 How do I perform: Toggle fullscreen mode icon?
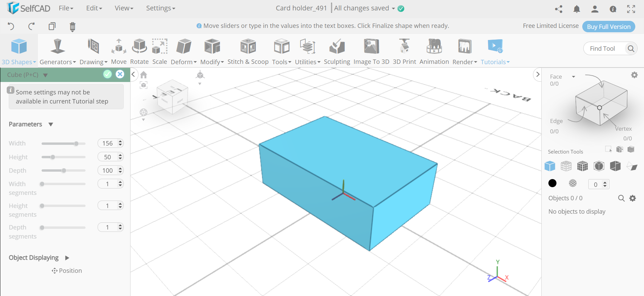point(631,9)
